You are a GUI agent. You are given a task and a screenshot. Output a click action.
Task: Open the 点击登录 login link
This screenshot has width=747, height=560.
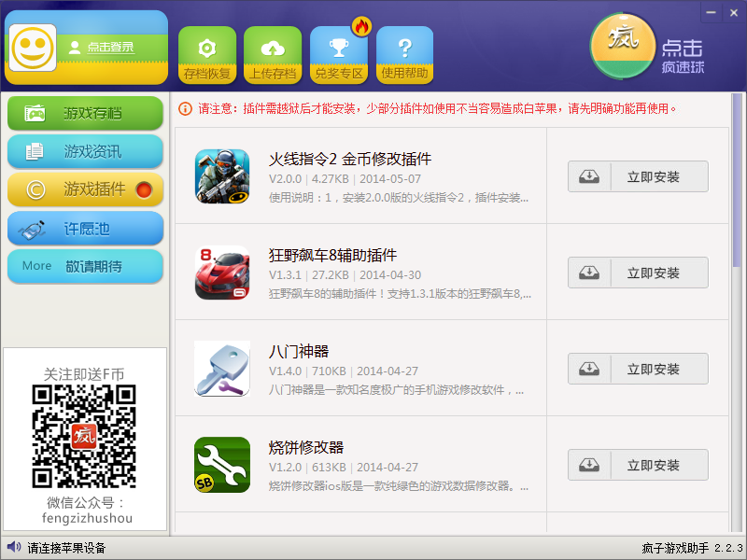[x=110, y=48]
